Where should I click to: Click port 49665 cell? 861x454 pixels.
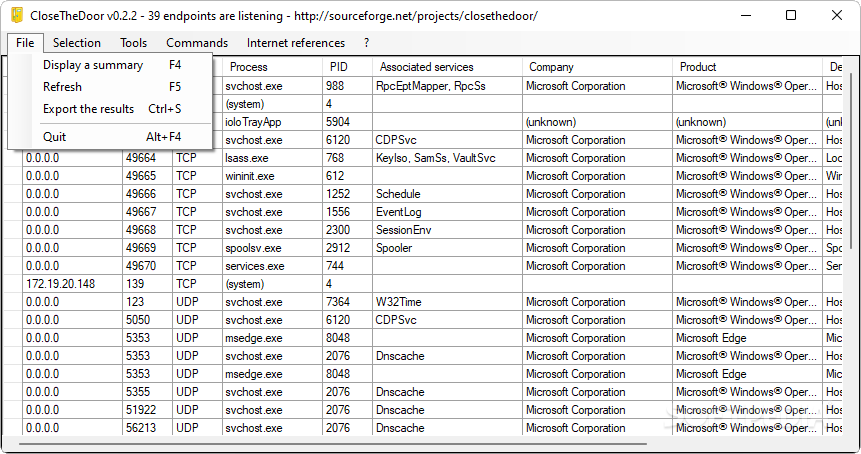148,176
